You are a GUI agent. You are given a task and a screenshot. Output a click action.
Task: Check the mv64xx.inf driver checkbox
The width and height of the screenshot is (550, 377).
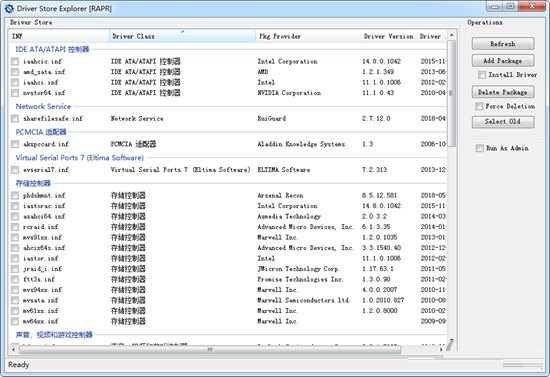[15, 322]
